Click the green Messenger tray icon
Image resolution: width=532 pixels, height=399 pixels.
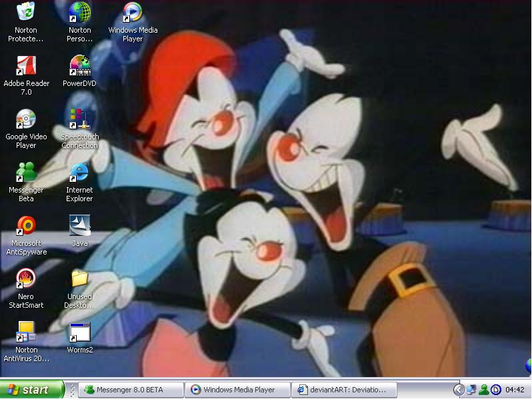tap(484, 390)
